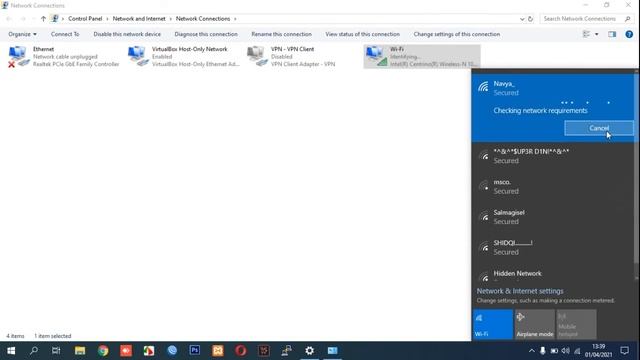Toggle the Wi-Fi quick action tile
The image size is (640, 360).
pyautogui.click(x=493, y=324)
